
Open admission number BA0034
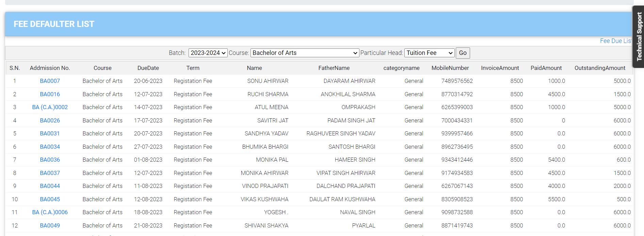pos(50,147)
